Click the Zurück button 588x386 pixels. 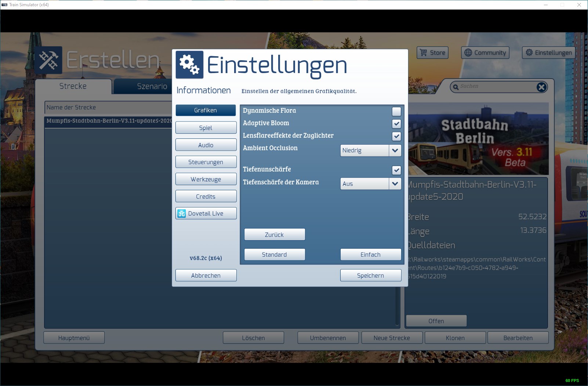pos(275,235)
